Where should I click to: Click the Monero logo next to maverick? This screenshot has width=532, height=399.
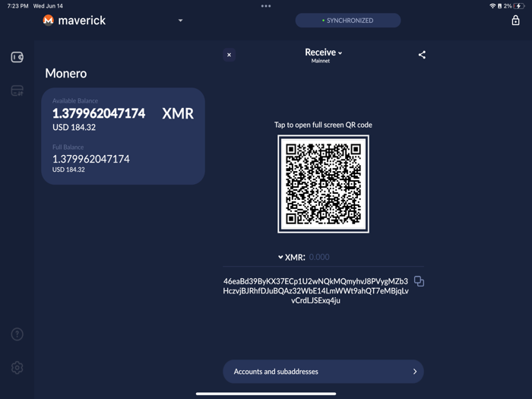(49, 21)
